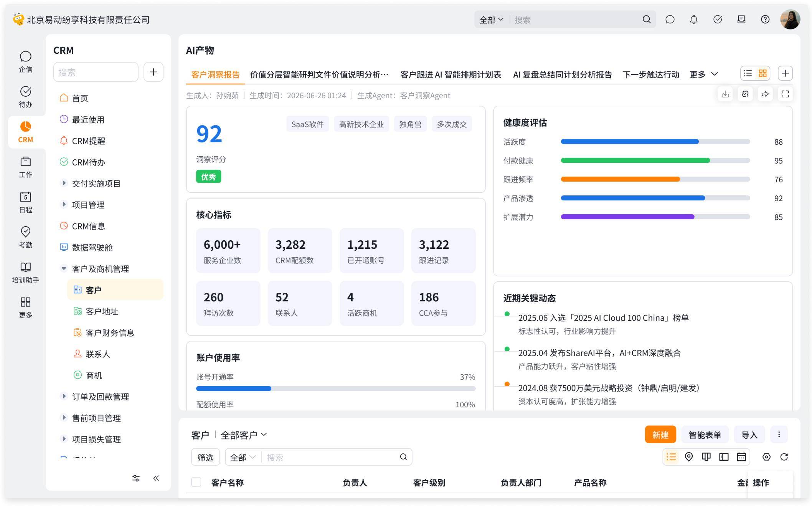Select list view for customer table

click(671, 457)
